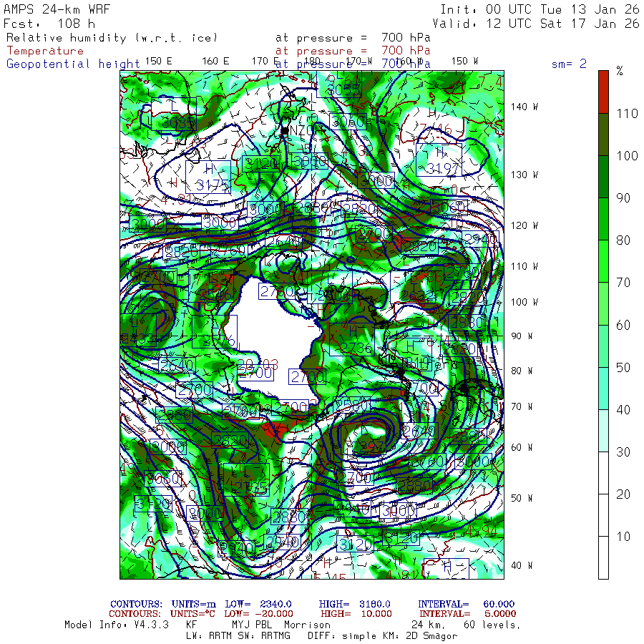The width and height of the screenshot is (644, 644).
Task: Select the Relative humidity legend label
Action: [x=111, y=38]
